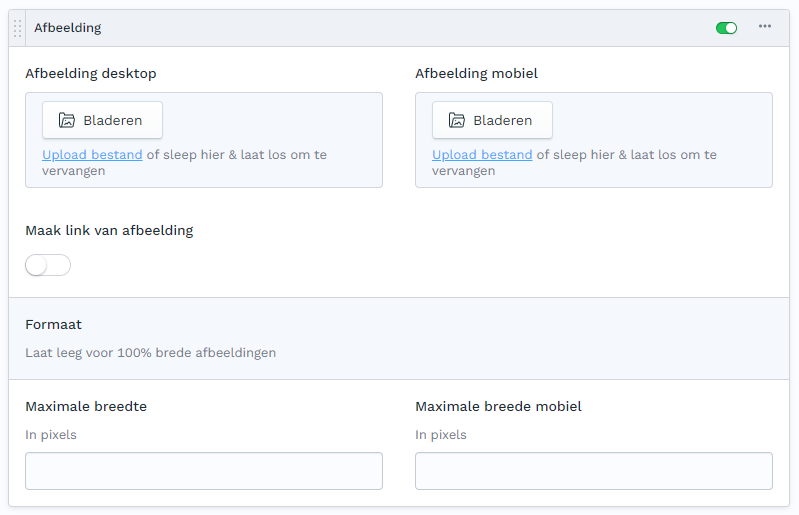Screen dimensions: 799x515
Task: Click Upload bestand link under Afbeelding desktop
Action: pyautogui.click(x=92, y=155)
